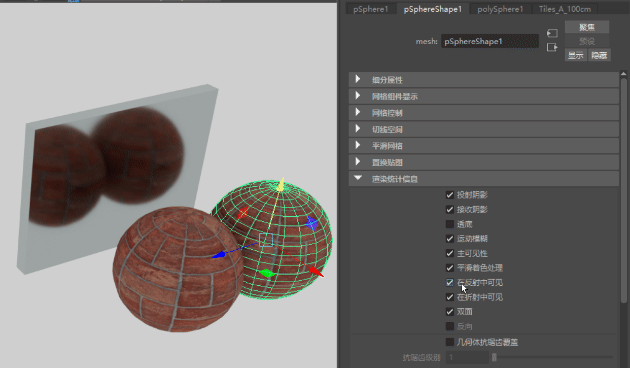Toggle the 双面 (Double Sided) checkbox
The image size is (630, 368).
point(450,311)
